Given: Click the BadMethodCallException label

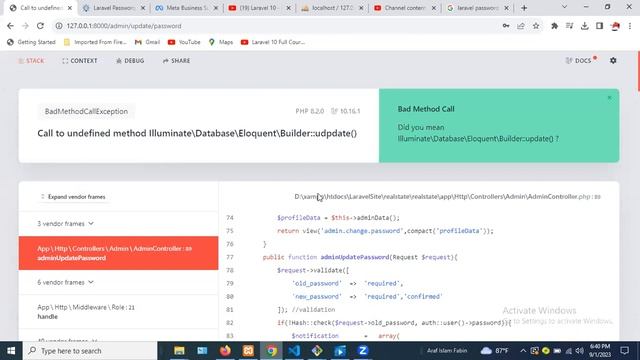Looking at the screenshot, I should click(x=86, y=111).
